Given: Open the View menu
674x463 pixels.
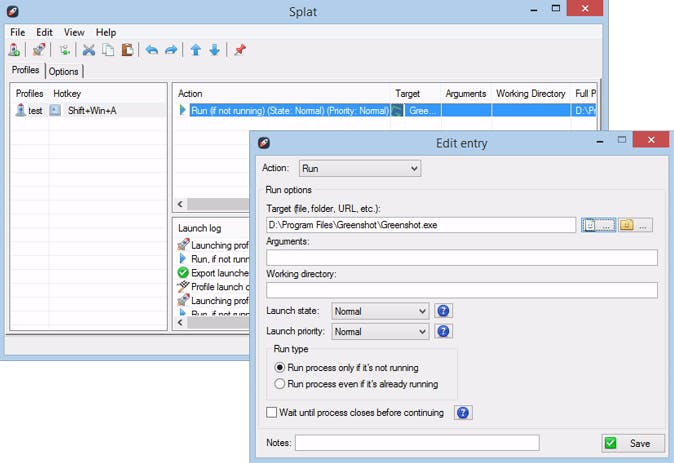Looking at the screenshot, I should (74, 32).
